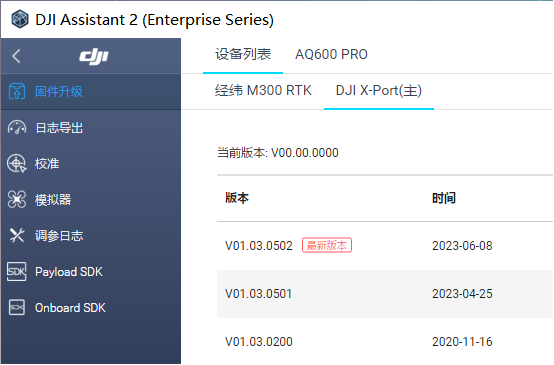Click the firmware upgrade icon
The width and height of the screenshot is (554, 365).
[x=17, y=92]
